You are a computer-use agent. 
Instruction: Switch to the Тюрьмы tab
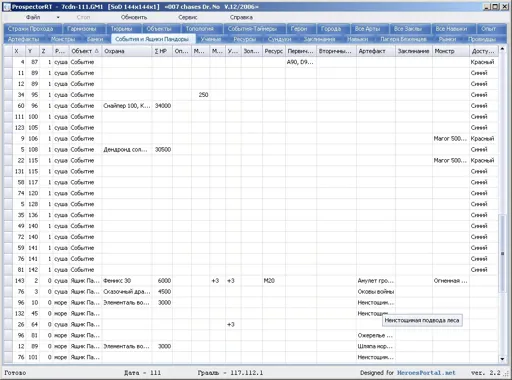coord(124,29)
